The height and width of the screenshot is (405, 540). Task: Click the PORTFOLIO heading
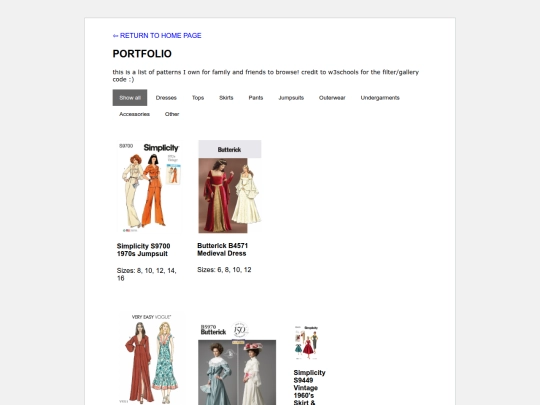pos(142,54)
